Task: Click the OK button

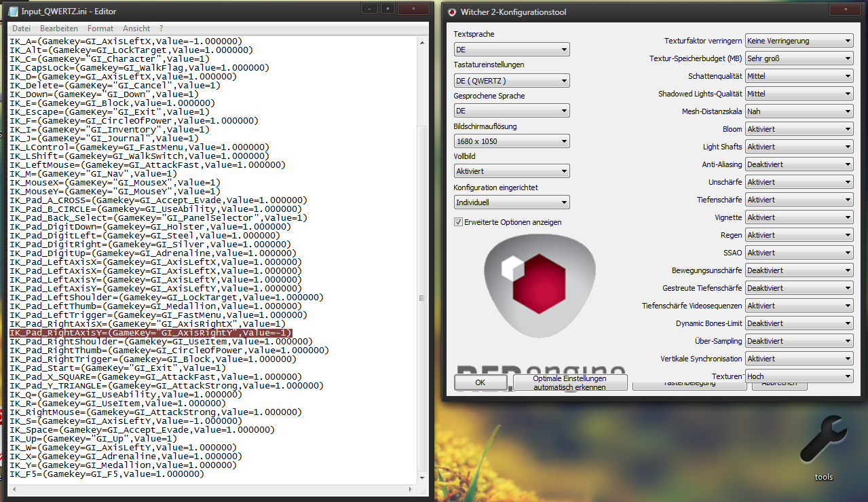Action: point(480,382)
